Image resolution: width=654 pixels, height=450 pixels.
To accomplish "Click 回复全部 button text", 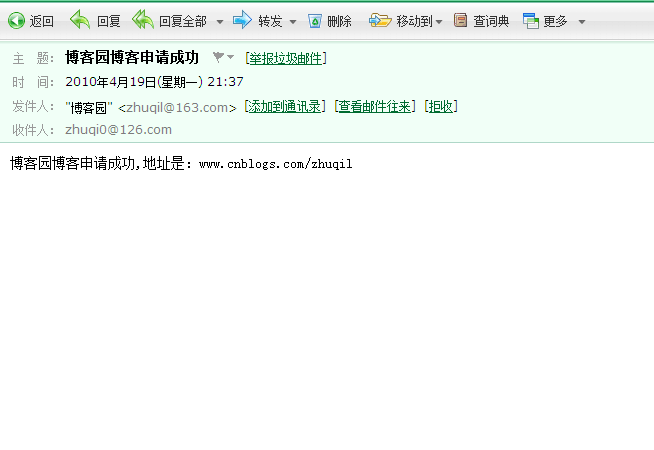I will pos(183,21).
